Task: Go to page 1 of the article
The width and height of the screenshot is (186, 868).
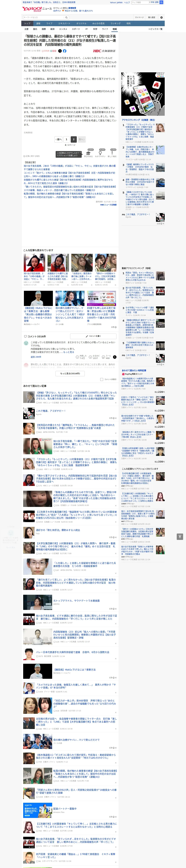Action: pos(66,139)
